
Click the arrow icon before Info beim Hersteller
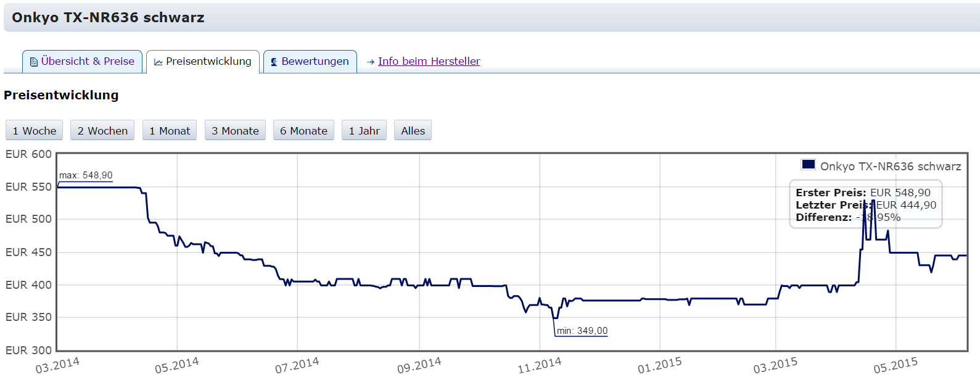pos(371,62)
